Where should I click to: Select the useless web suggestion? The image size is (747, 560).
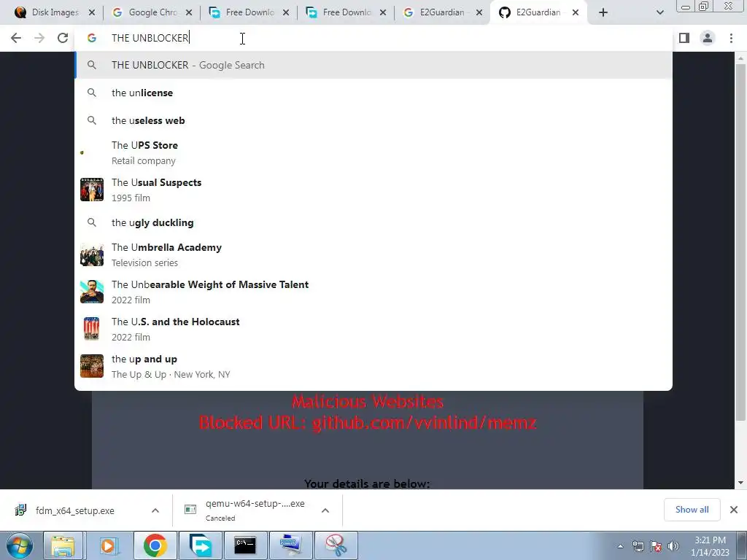pos(373,120)
